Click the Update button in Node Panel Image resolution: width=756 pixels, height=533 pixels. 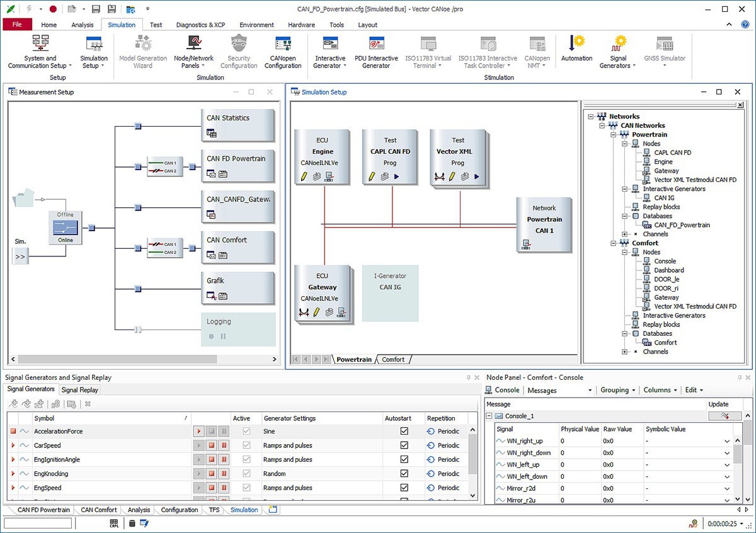(726, 416)
